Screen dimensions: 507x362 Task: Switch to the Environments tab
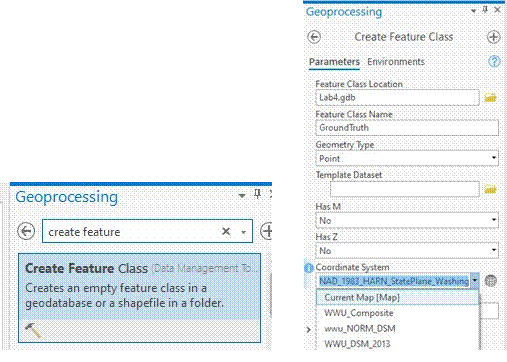(396, 62)
